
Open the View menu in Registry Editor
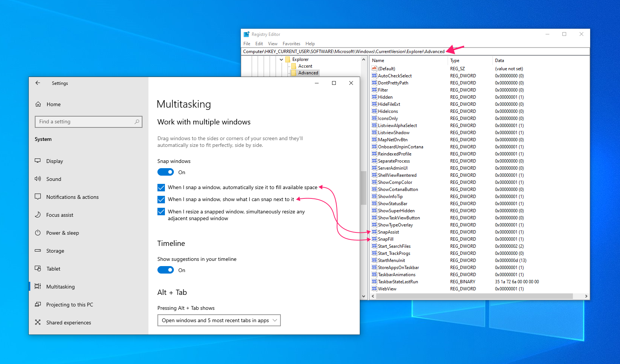(x=273, y=44)
